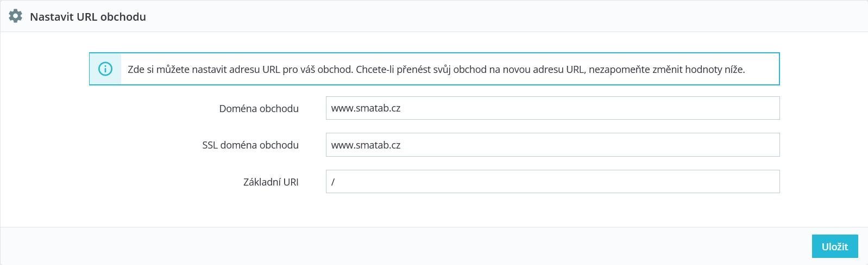
Task: Click empty header bar right of the title
Action: (x=489, y=16)
